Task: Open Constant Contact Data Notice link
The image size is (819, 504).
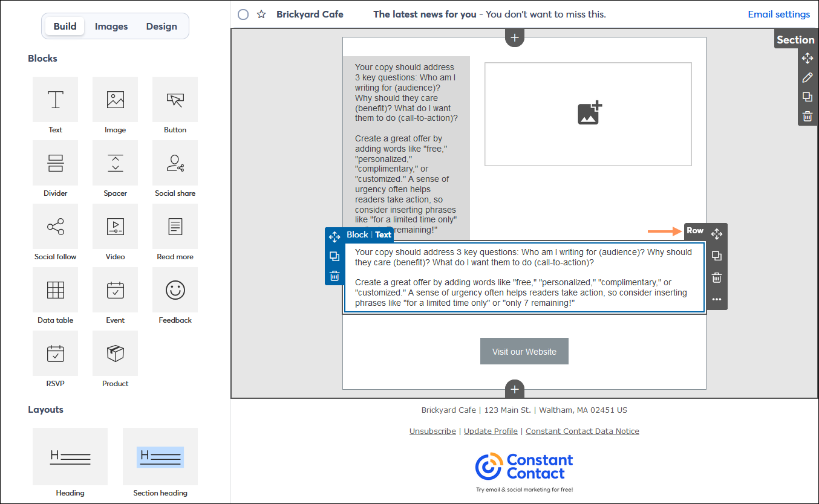Action: coord(582,431)
